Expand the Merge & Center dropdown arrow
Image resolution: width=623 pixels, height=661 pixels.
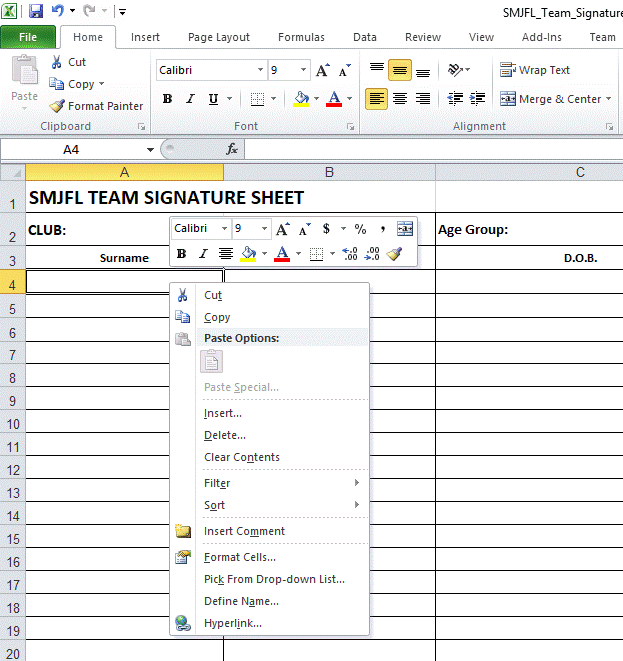[609, 99]
